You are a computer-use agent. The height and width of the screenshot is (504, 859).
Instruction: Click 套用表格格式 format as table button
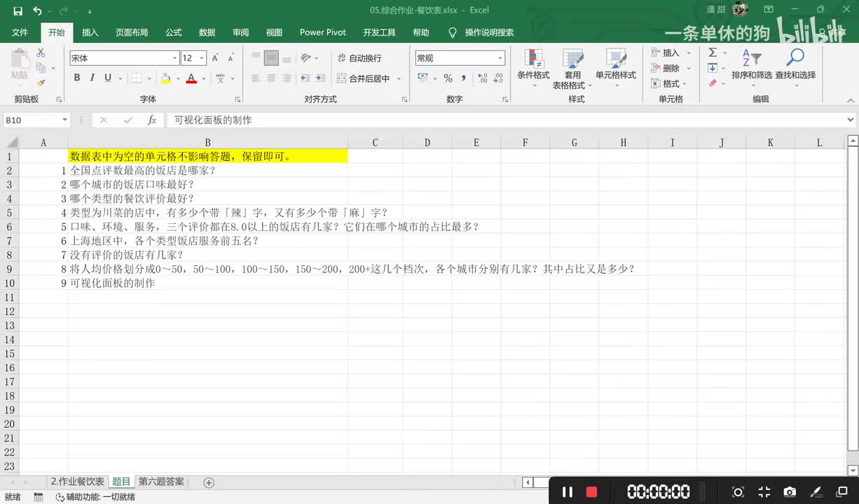click(572, 69)
